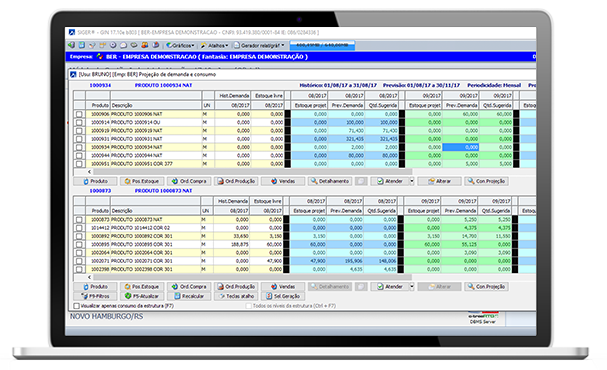Image resolution: width=607 pixels, height=370 pixels.
Task: Open the Teclas atalho button
Action: point(236,296)
